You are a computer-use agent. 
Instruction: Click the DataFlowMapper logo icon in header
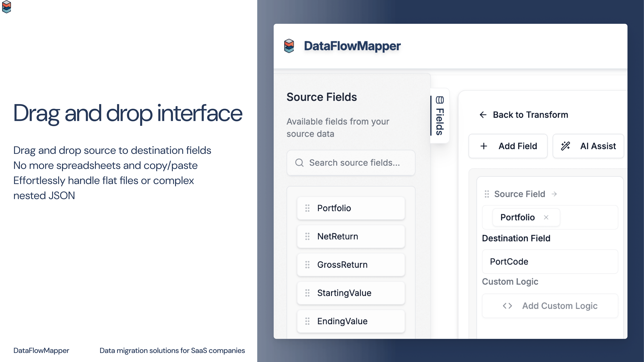(289, 46)
